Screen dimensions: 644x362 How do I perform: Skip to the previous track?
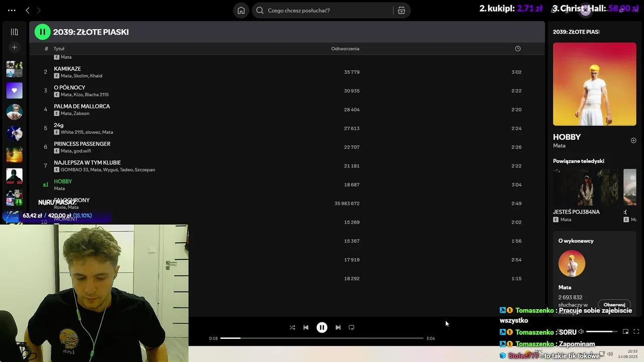click(306, 327)
